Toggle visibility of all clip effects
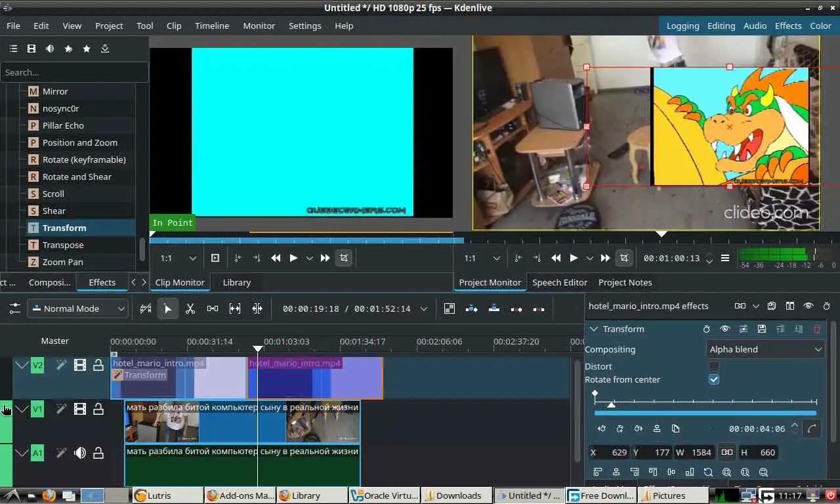 click(x=808, y=306)
